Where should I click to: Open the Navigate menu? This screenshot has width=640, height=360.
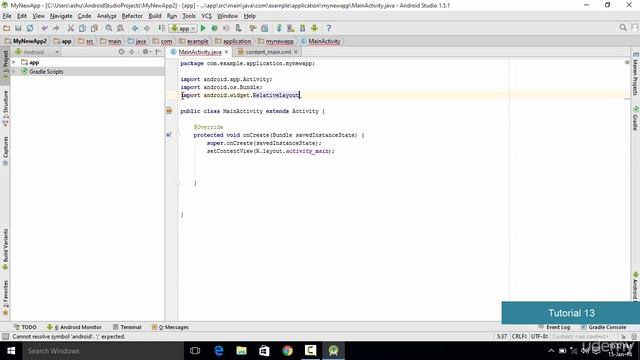61,16
